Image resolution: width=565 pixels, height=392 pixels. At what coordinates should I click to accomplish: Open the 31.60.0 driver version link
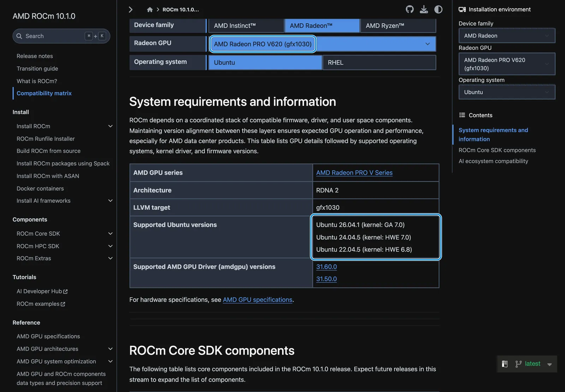tap(326, 267)
